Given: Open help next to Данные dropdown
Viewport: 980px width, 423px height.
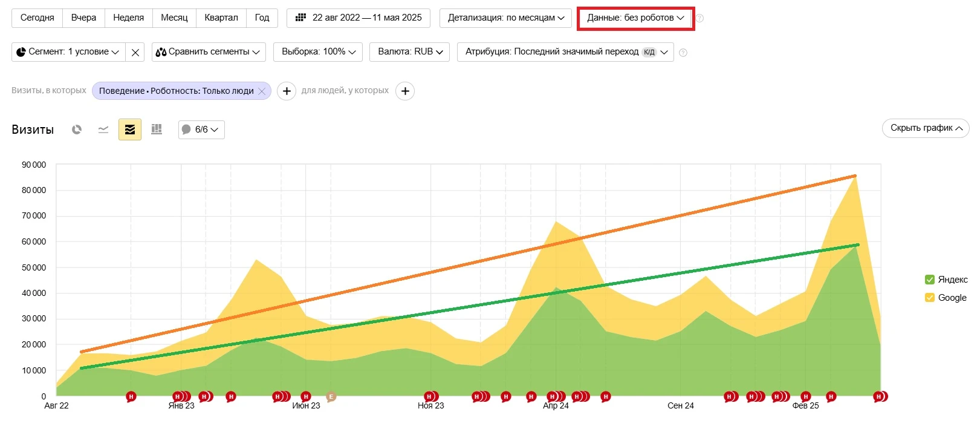Looking at the screenshot, I should tap(699, 18).
